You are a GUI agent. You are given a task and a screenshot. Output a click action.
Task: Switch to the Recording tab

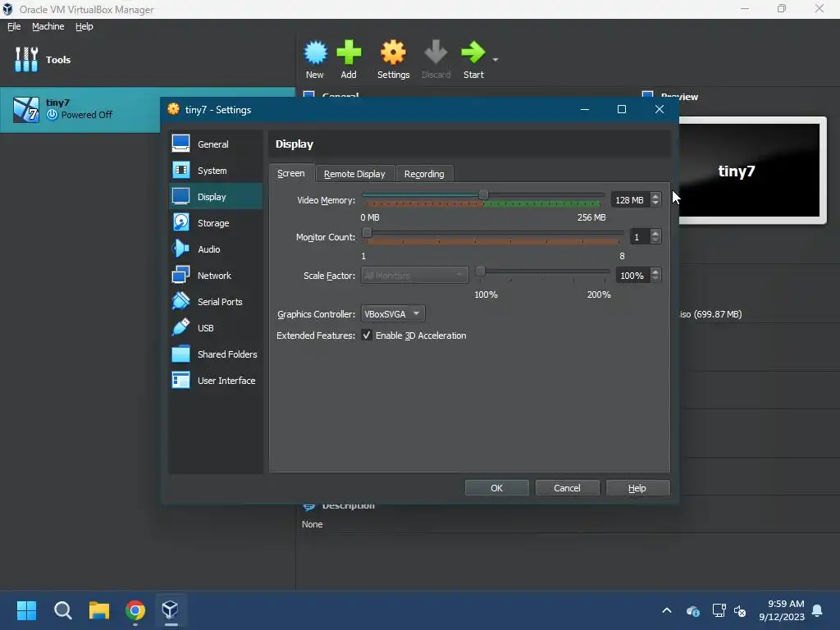(x=424, y=174)
